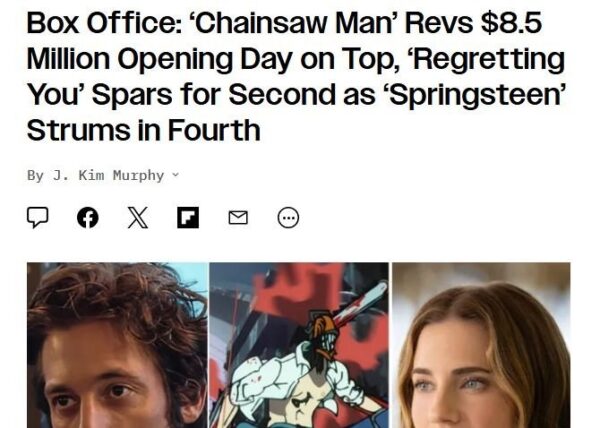Click the chainsaw blade in center artwork

[360, 303]
